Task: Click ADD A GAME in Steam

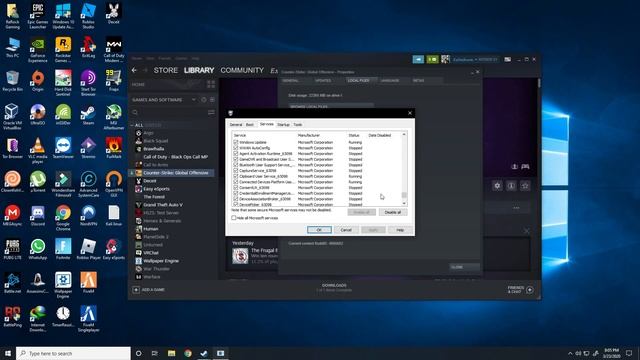Action: [149, 290]
